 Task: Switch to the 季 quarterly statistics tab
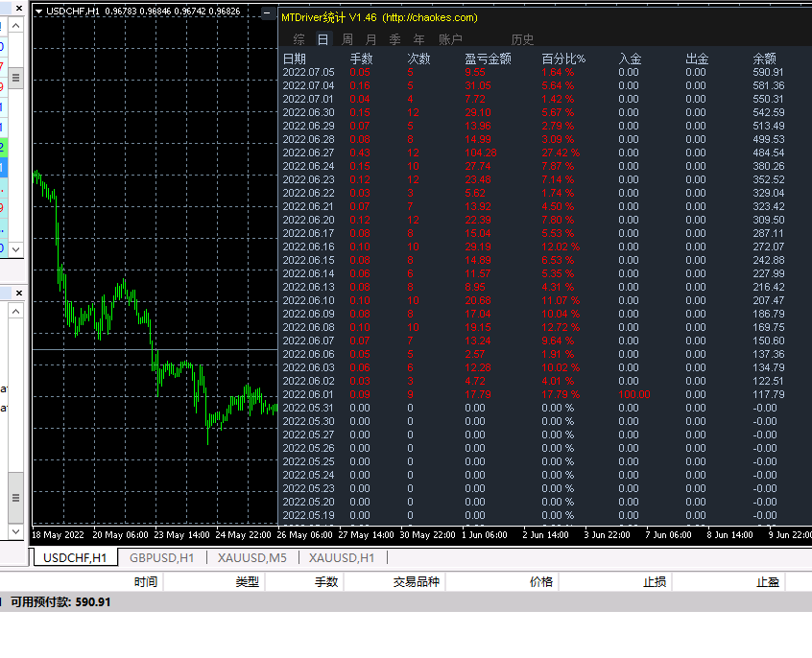tap(394, 39)
